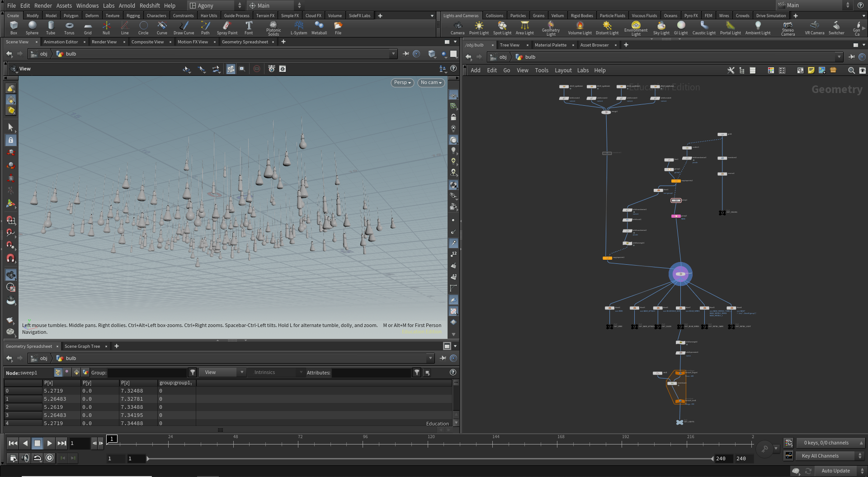The height and width of the screenshot is (477, 868).
Task: Pick the Spray Paint tool
Action: tap(227, 28)
